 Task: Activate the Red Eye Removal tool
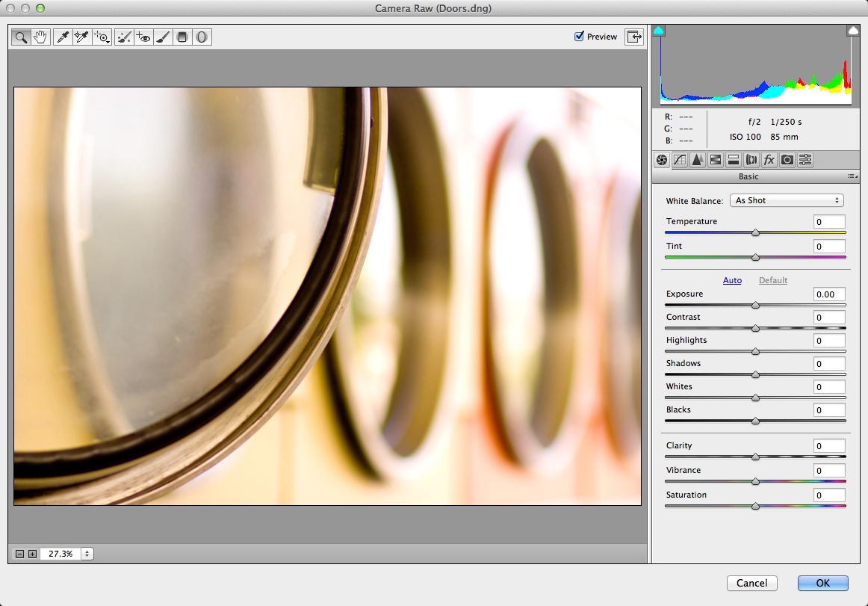coord(142,36)
